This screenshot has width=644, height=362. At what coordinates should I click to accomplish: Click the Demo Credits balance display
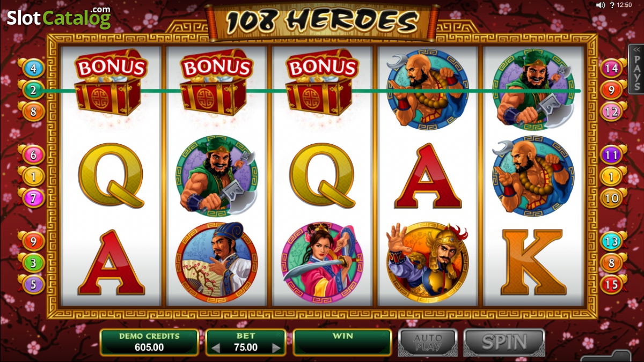pos(149,342)
